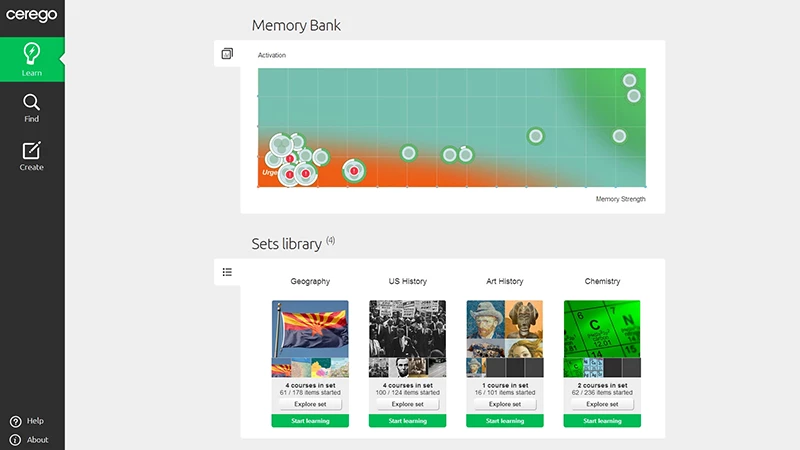Open the Find magnifier search
The width and height of the screenshot is (800, 450).
pyautogui.click(x=32, y=108)
